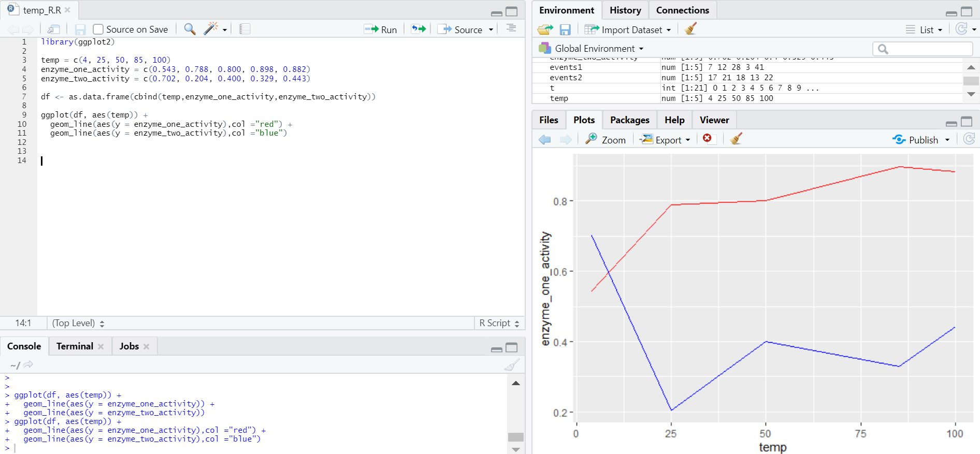The height and width of the screenshot is (454, 980).
Task: Open the Source button dropdown arrow
Action: coord(491,30)
